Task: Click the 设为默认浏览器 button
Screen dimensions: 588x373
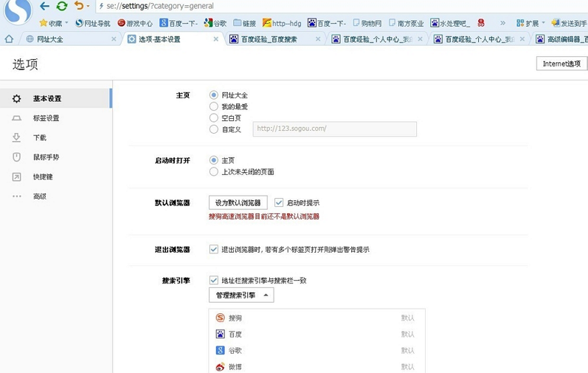Action: [x=238, y=202]
